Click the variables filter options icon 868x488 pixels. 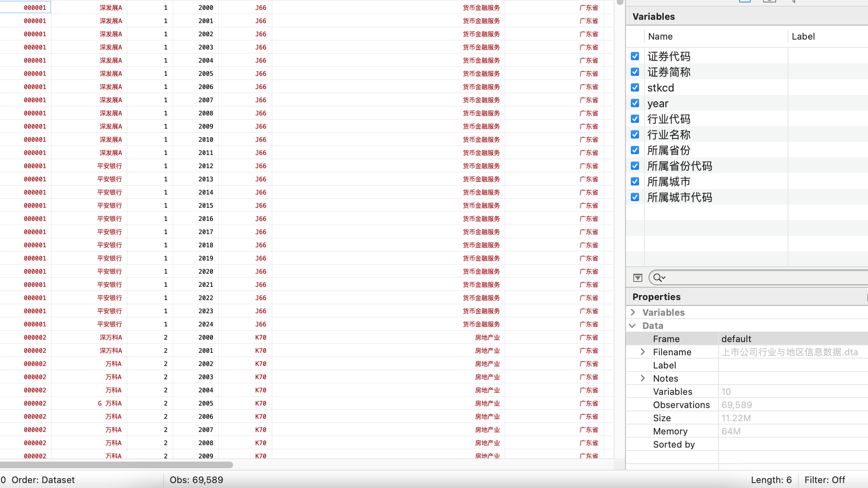pyautogui.click(x=637, y=278)
